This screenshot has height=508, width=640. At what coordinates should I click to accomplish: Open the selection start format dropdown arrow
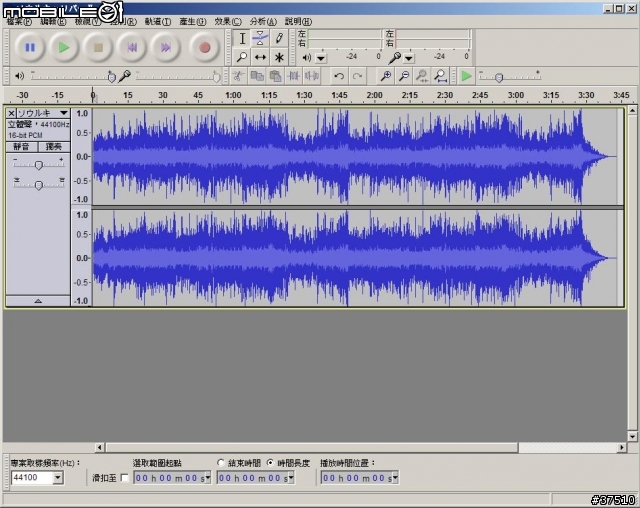tap(208, 478)
